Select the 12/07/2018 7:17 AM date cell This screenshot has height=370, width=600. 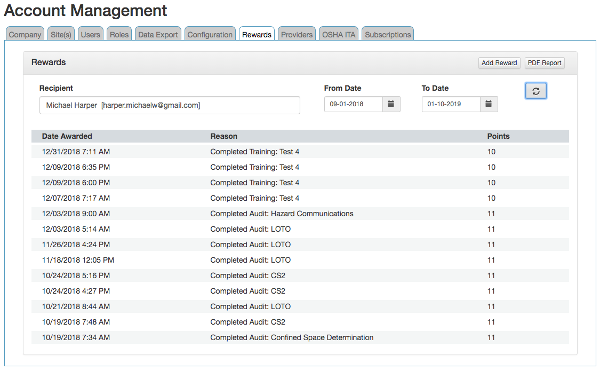click(76, 198)
